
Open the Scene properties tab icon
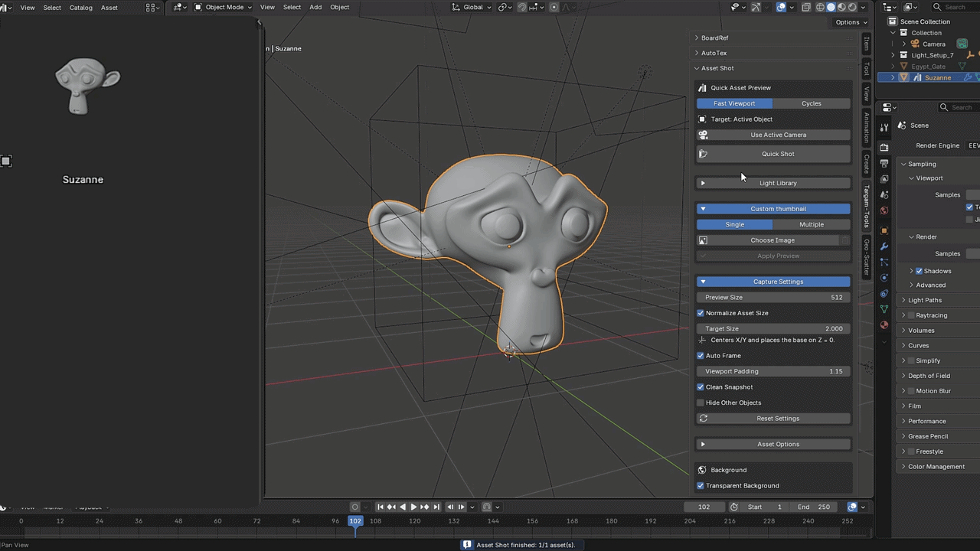pyautogui.click(x=884, y=194)
